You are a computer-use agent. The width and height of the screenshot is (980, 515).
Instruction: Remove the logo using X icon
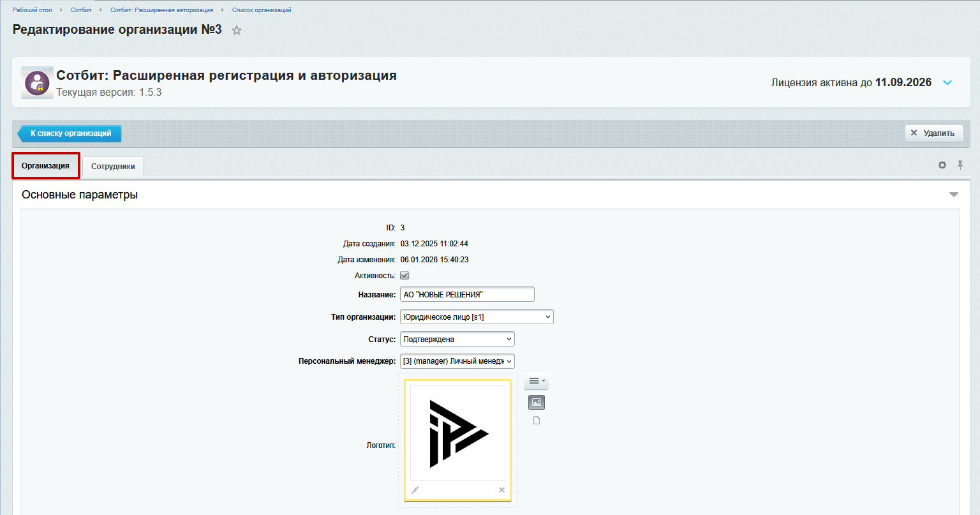[x=501, y=490]
